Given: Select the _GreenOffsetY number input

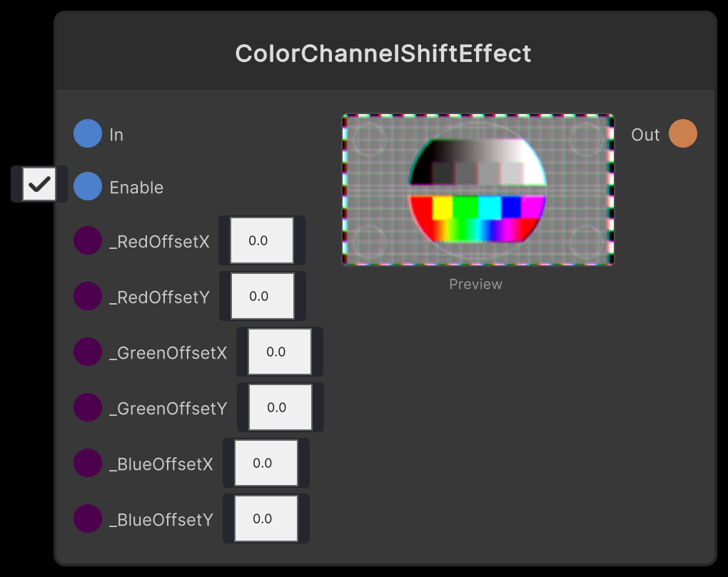Looking at the screenshot, I should coord(280,407).
